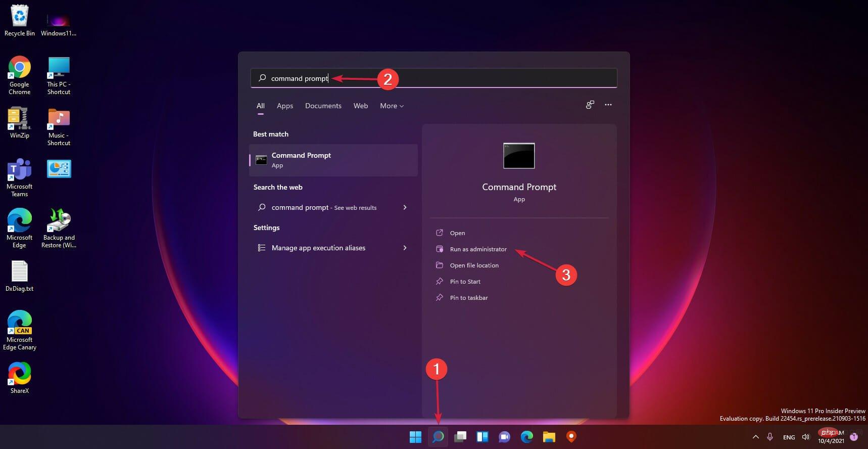This screenshot has height=449, width=868.
Task: Open Widgets from the taskbar
Action: [x=483, y=437]
